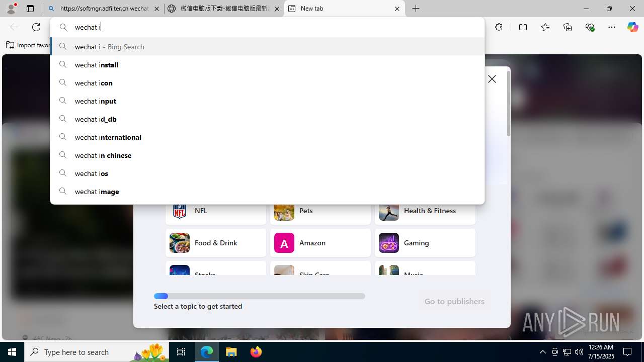Click the Go to publishers button
644x362 pixels.
pyautogui.click(x=454, y=301)
